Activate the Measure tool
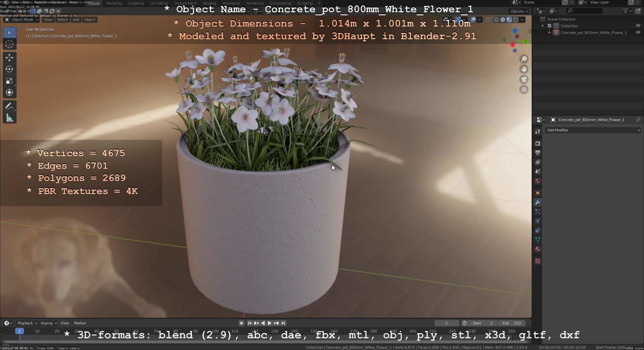 10,118
